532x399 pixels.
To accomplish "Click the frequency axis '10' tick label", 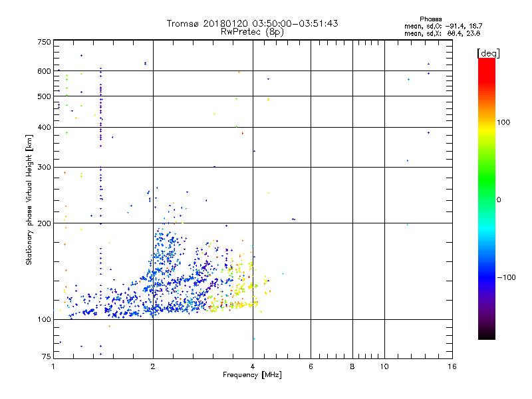I will coord(384,366).
